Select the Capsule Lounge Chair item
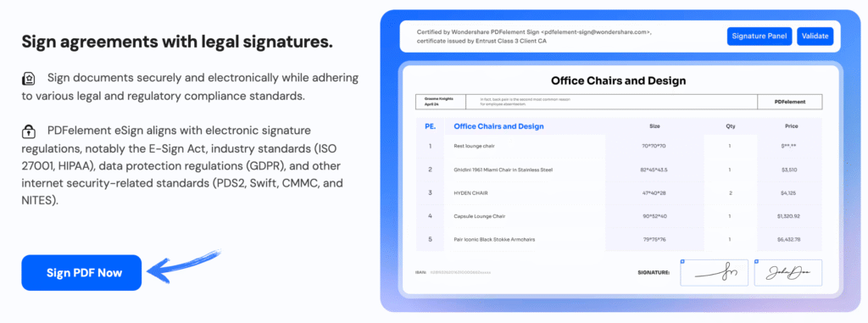This screenshot has height=323, width=868. [x=480, y=216]
